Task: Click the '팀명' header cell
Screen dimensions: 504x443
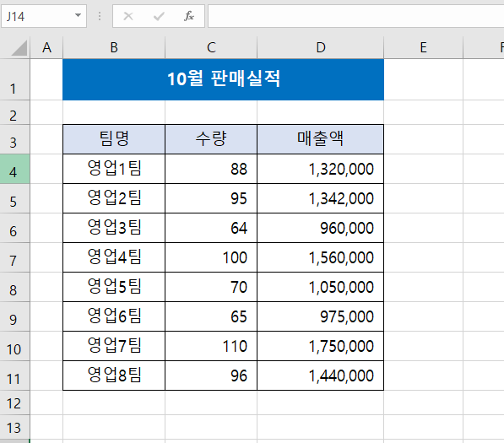Action: pos(114,139)
